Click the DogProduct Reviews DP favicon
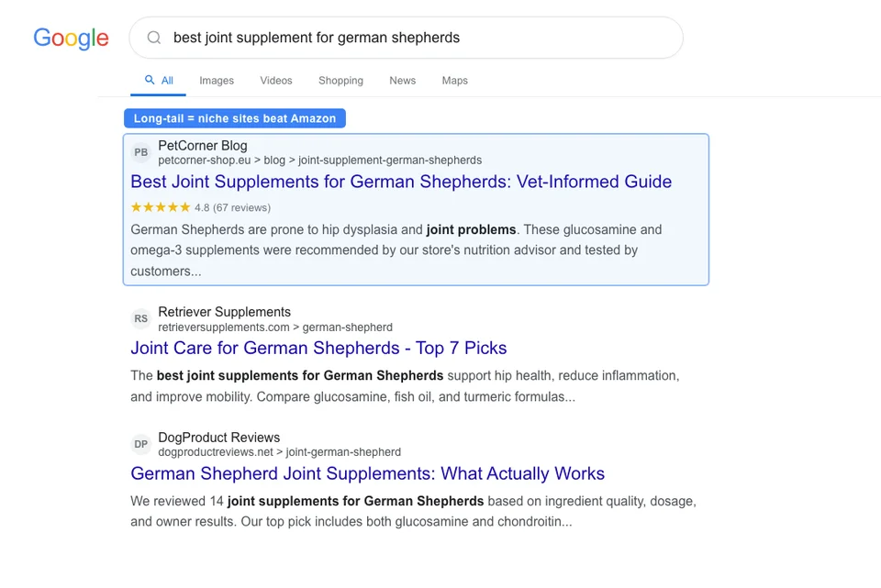 pyautogui.click(x=140, y=444)
